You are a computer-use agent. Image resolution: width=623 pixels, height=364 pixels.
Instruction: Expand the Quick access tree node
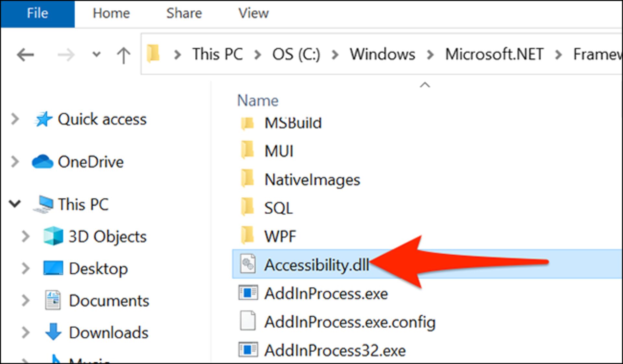click(15, 119)
